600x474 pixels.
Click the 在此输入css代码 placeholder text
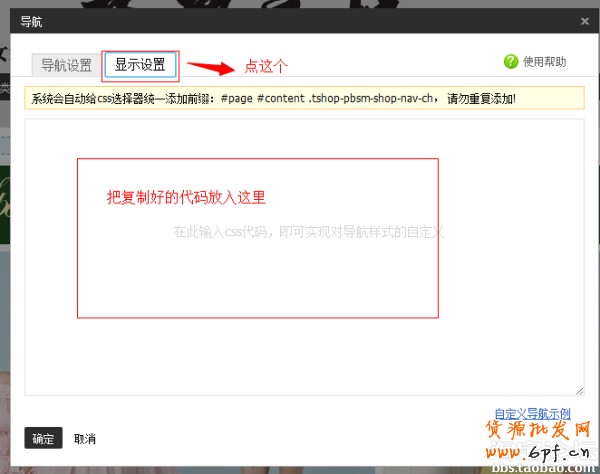[308, 232]
